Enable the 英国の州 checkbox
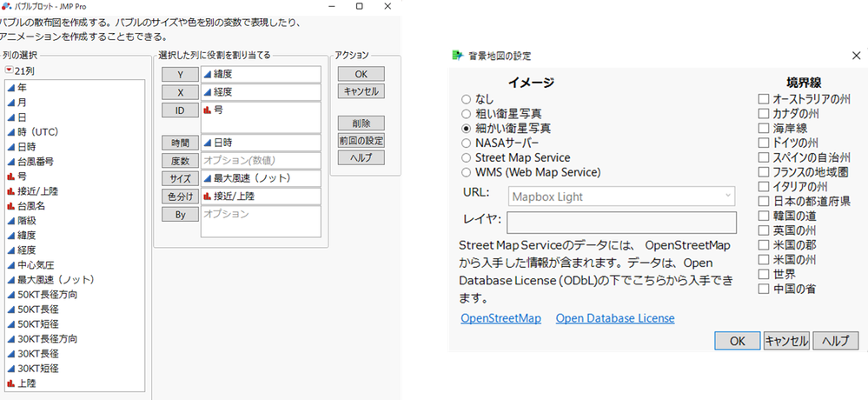 764,230
